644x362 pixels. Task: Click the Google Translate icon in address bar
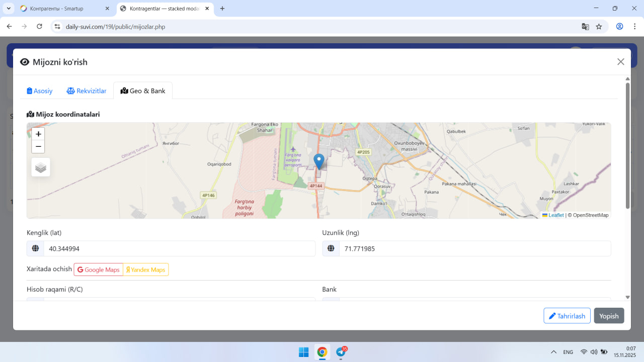click(585, 27)
